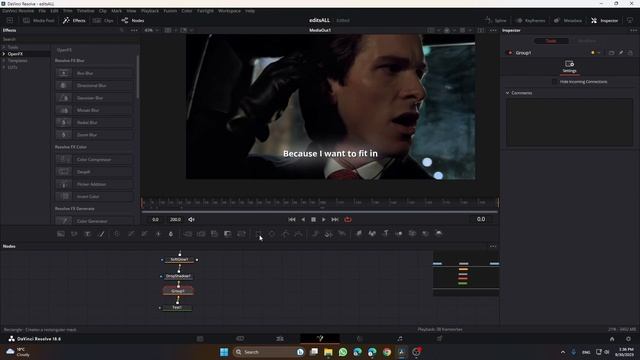Open the File menu
The image size is (640, 360).
tap(42, 11)
